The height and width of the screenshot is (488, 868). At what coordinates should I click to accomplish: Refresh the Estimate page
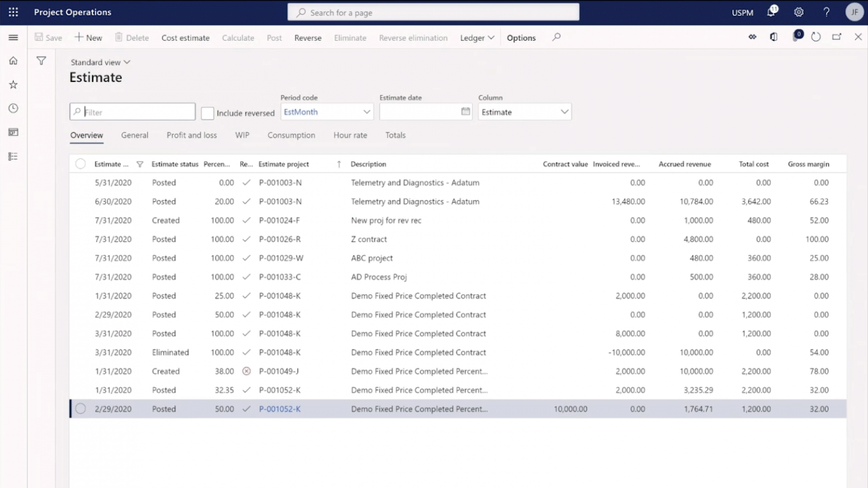tap(815, 37)
